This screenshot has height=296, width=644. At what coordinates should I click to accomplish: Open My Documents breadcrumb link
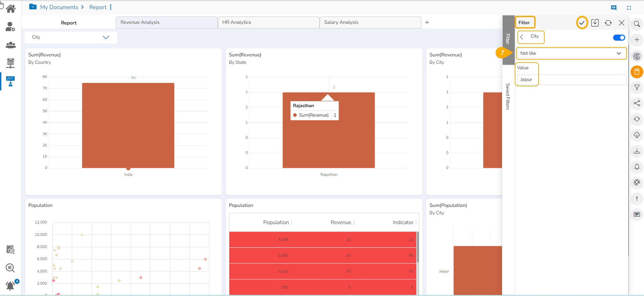click(x=59, y=7)
